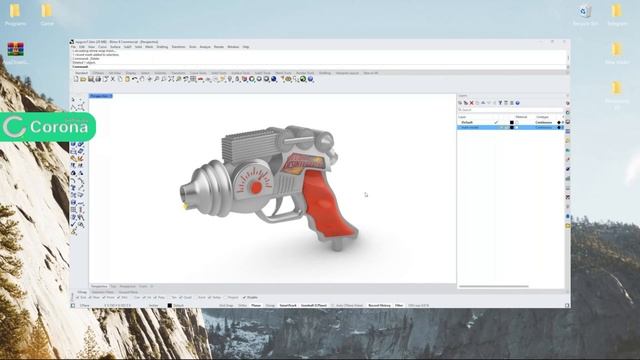Viewport: 640px width, 360px height.
Task: Toggle the selected layer's visibility bulb
Action: click(x=502, y=127)
